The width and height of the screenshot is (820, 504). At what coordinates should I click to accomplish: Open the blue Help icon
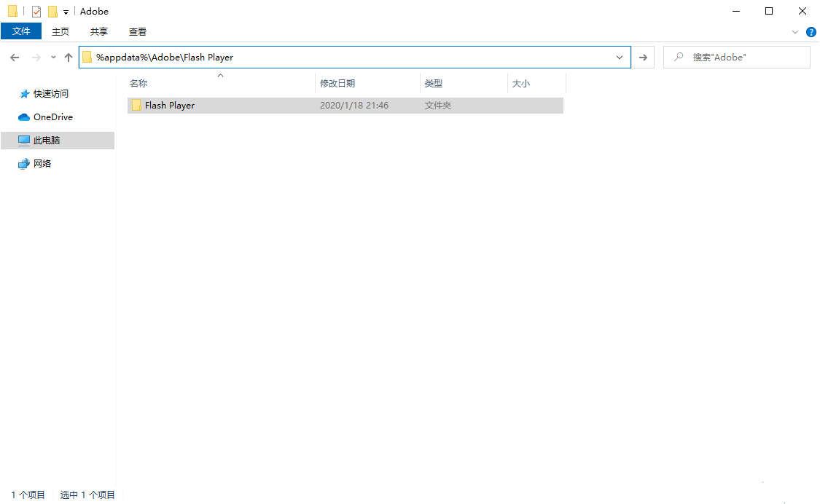[811, 32]
